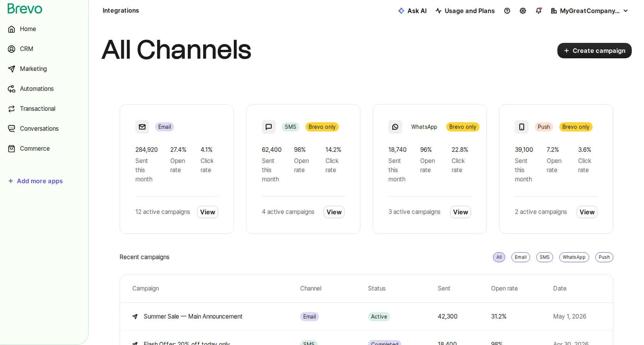Image resolution: width=644 pixels, height=345 pixels.
Task: Click the Brevo only badge on SMS card
Action: (322, 127)
